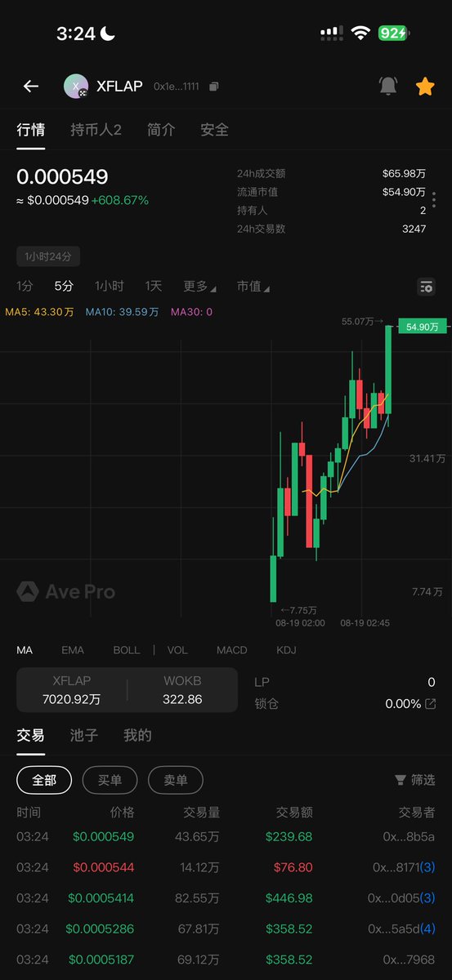Viewport: 452px width, 980px height.
Task: Filter by 卖单 orders
Action: tap(175, 780)
